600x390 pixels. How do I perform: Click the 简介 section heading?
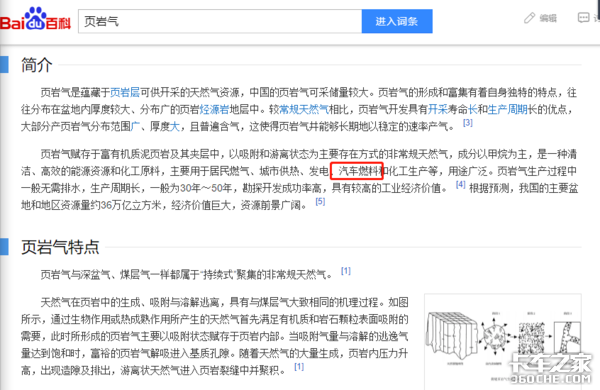pos(37,65)
